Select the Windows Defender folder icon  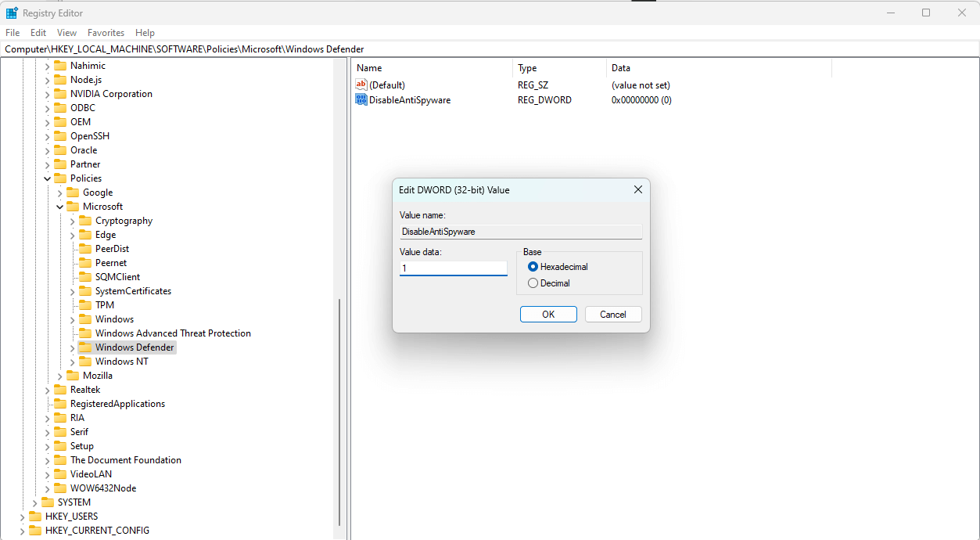click(x=85, y=347)
